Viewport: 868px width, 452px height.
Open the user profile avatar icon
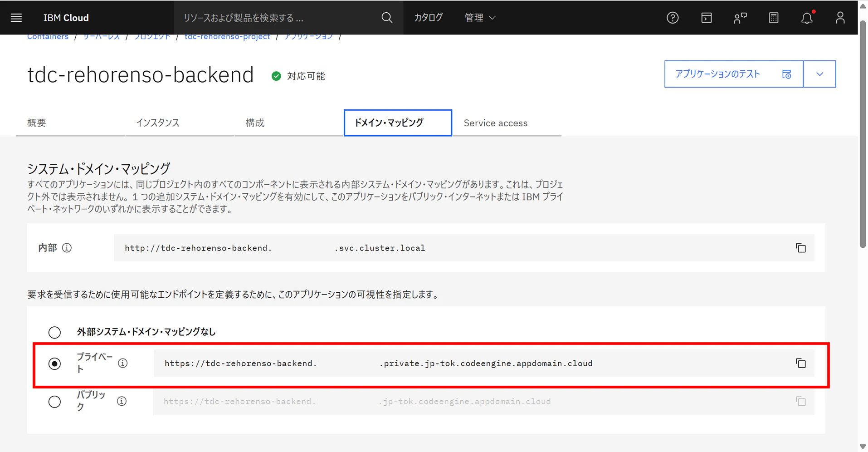click(x=840, y=18)
